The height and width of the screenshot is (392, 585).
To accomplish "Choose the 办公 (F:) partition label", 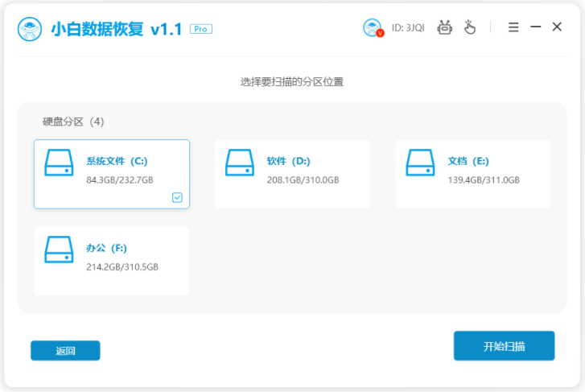I will 106,248.
